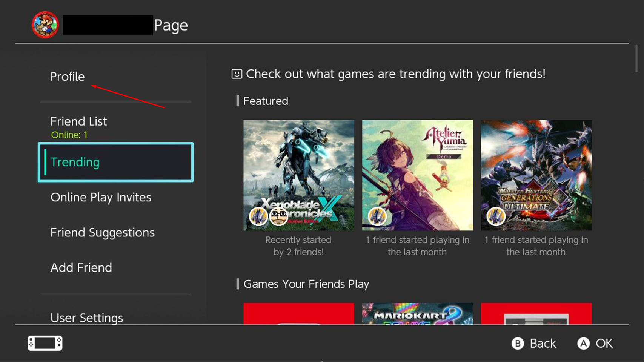
Task: Select Mario Kart 8 Deluxe tile
Action: click(x=417, y=313)
